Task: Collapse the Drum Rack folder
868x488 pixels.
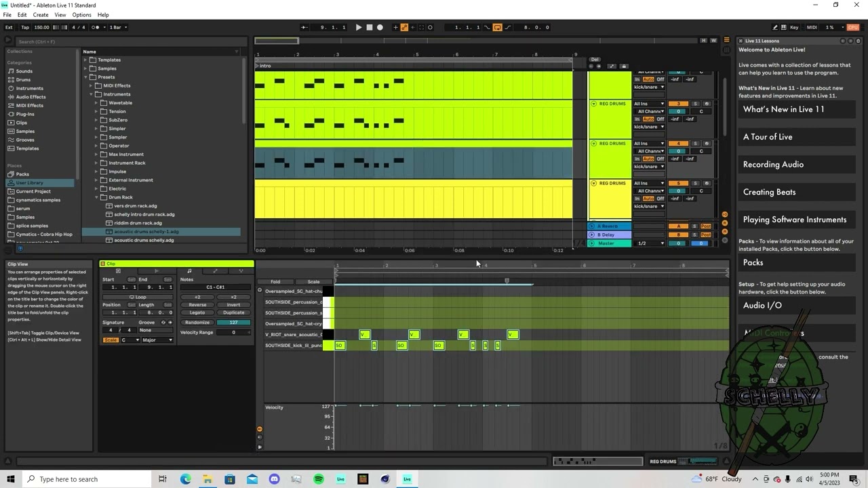Action: [96, 197]
